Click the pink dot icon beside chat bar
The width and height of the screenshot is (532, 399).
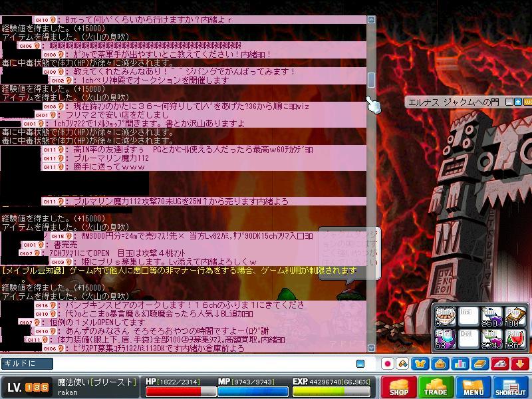point(388,364)
